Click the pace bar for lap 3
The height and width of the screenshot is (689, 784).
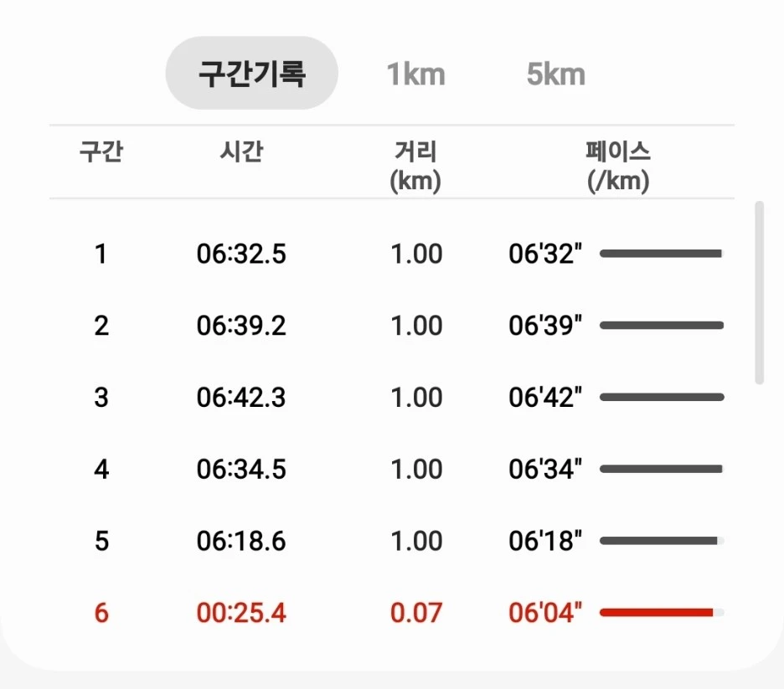pyautogui.click(x=662, y=397)
